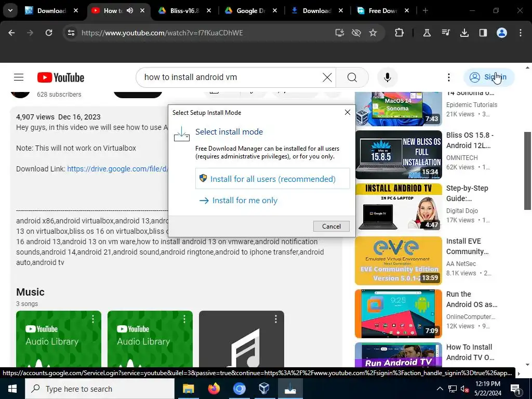Open Install Android TV video thumbnail
This screenshot has width=532, height=399.
click(398, 208)
